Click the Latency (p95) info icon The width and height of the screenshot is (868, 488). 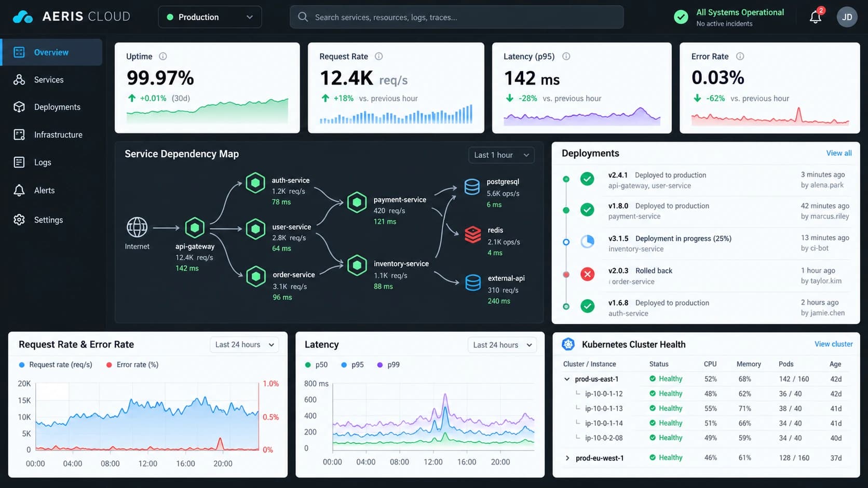pos(566,56)
